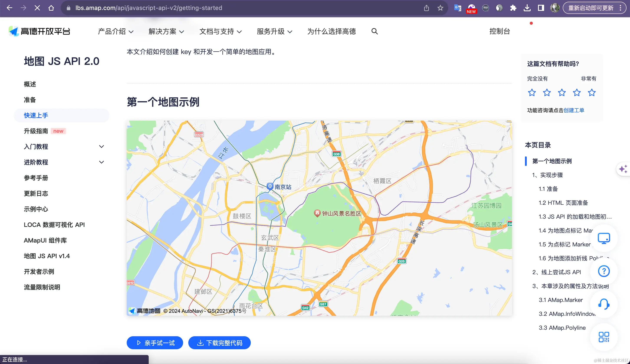The height and width of the screenshot is (364, 630).
Task: Open 升级指南 new sidebar item
Action: click(44, 131)
